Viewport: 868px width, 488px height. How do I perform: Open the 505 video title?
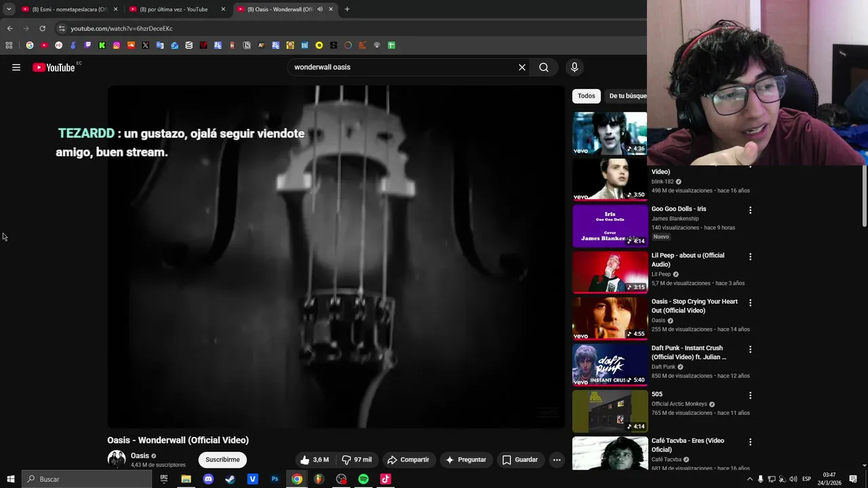pyautogui.click(x=657, y=394)
